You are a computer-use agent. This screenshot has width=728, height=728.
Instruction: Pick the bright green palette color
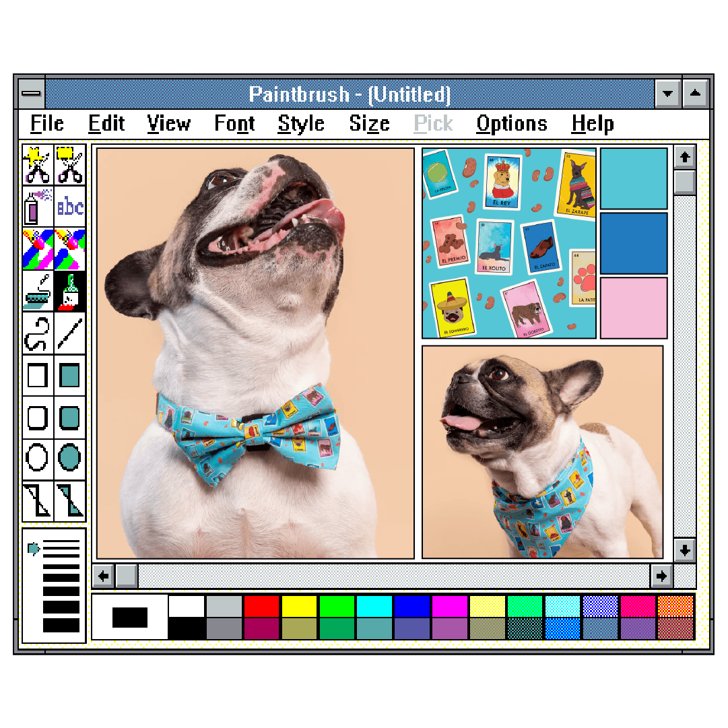point(337,606)
